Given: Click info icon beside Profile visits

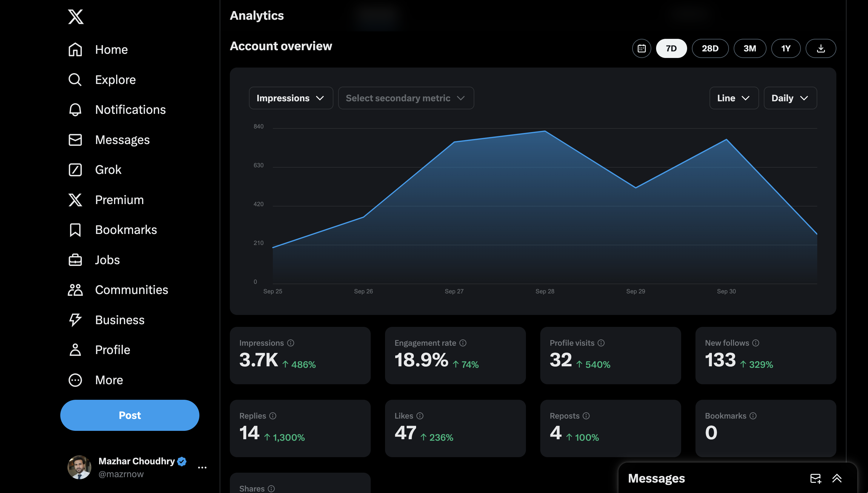Looking at the screenshot, I should coord(601,343).
